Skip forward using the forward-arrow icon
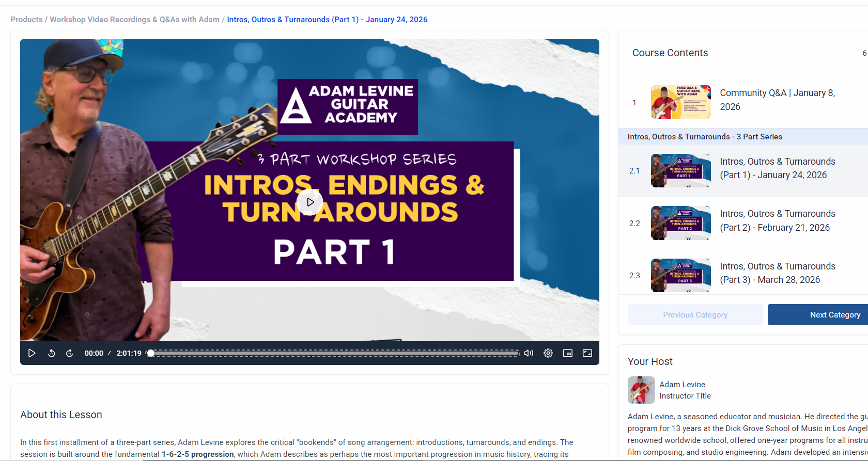868x461 pixels. [70, 353]
